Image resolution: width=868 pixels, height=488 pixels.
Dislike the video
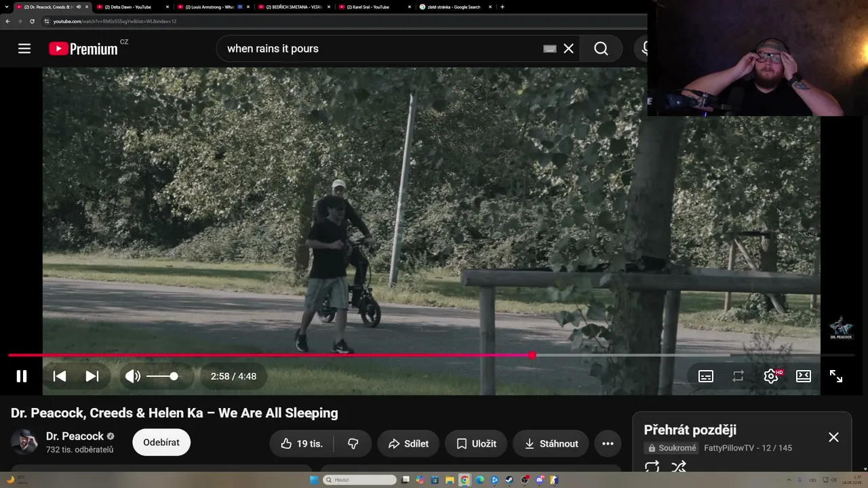coord(353,444)
